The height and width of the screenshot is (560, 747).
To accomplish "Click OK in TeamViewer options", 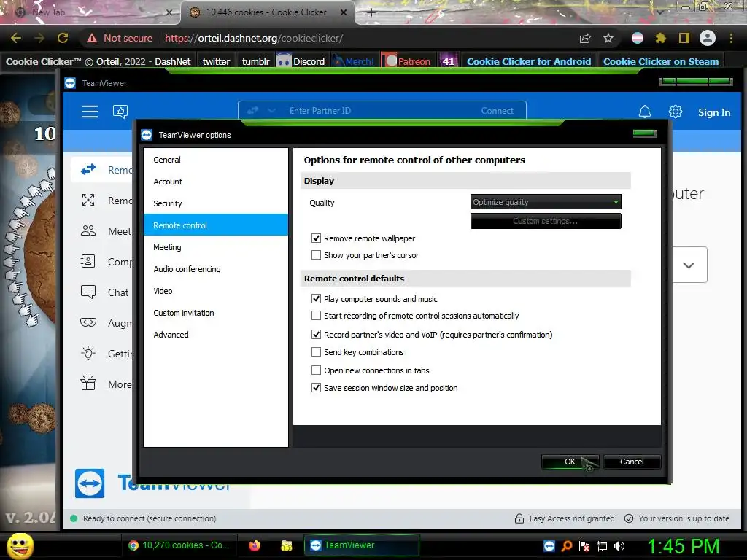I will [x=570, y=462].
